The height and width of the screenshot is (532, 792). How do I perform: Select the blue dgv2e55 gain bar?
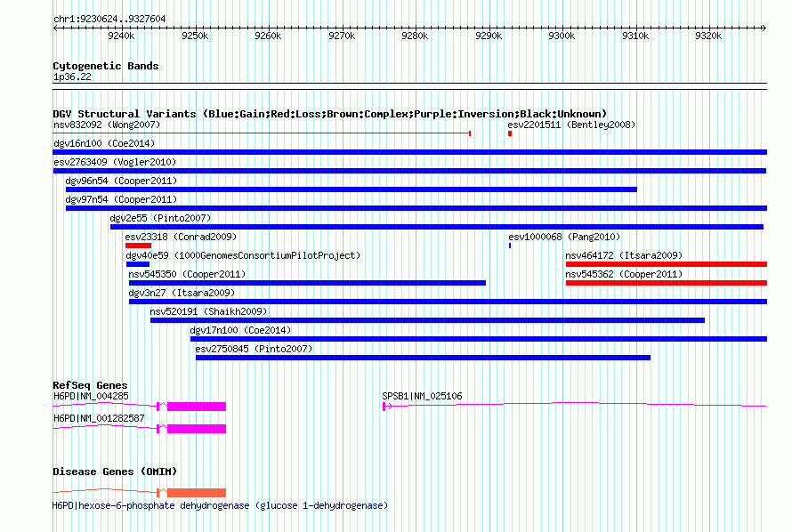point(437,227)
